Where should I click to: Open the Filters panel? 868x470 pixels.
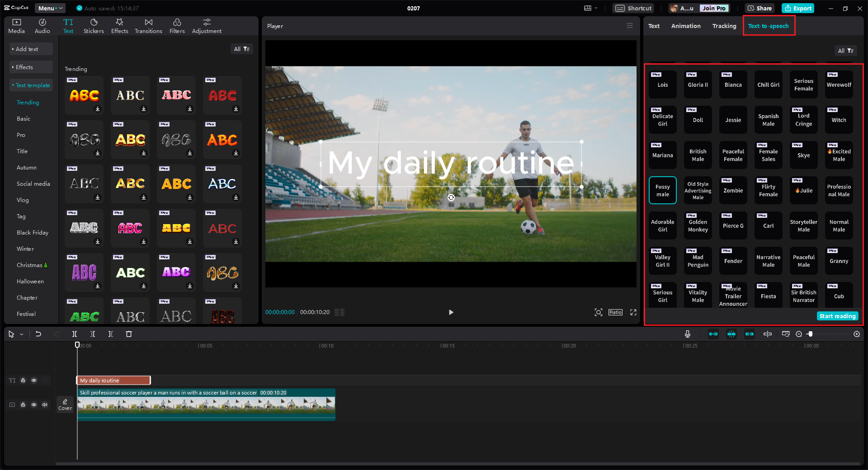coord(177,26)
